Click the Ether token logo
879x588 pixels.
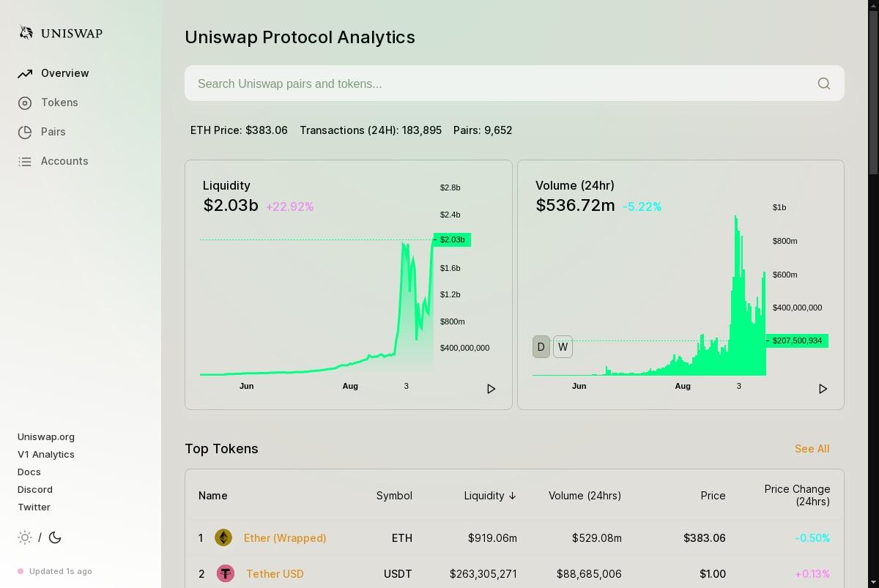pyautogui.click(x=223, y=538)
